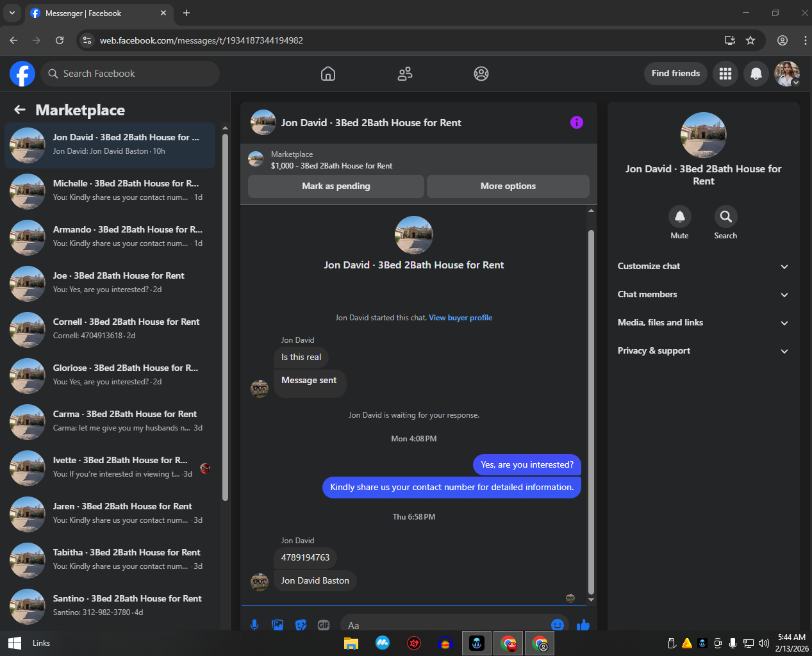Open the View buyer profile link
Viewport: 812px width, 656px height.
tap(460, 318)
